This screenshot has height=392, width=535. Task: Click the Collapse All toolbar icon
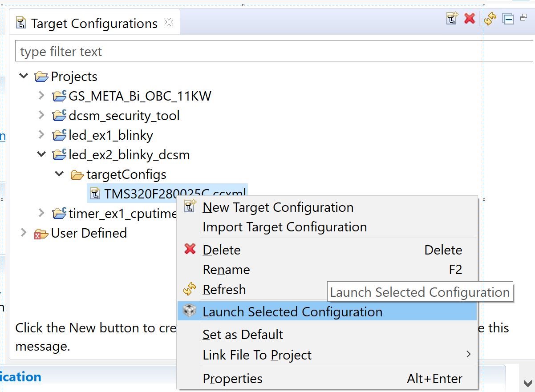[x=508, y=19]
